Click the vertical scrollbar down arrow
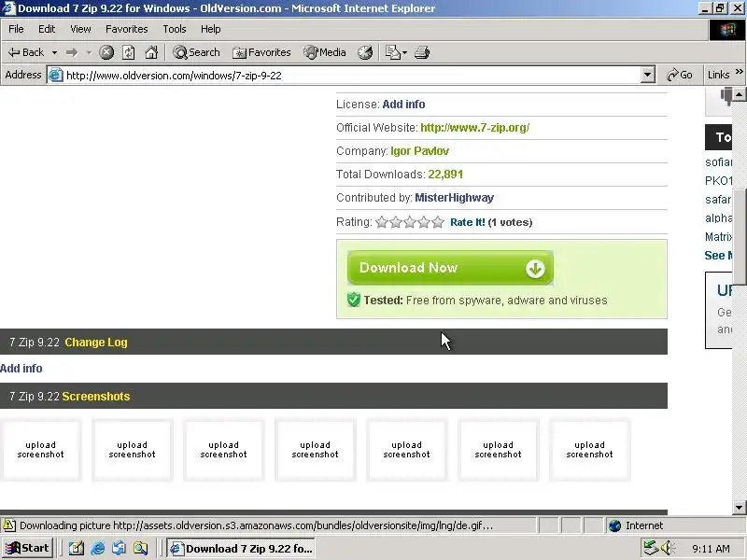Screen dimensions: 747x560 [739, 507]
